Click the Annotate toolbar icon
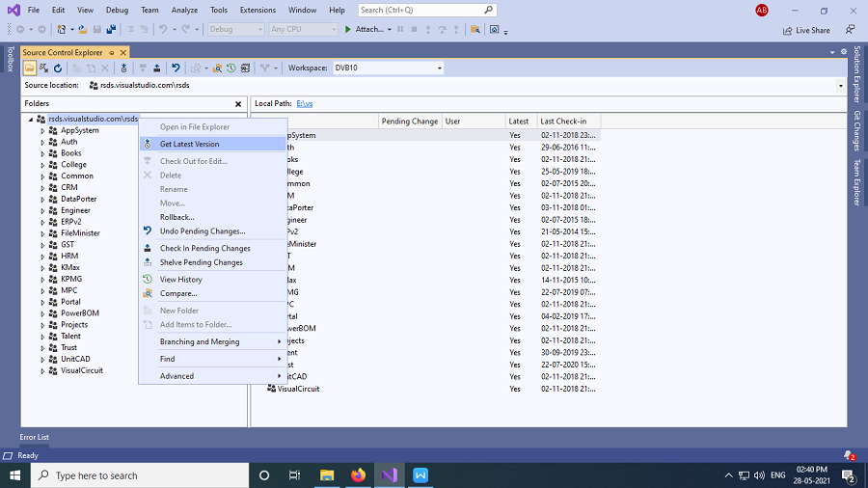The width and height of the screenshot is (868, 488). pyautogui.click(x=245, y=68)
